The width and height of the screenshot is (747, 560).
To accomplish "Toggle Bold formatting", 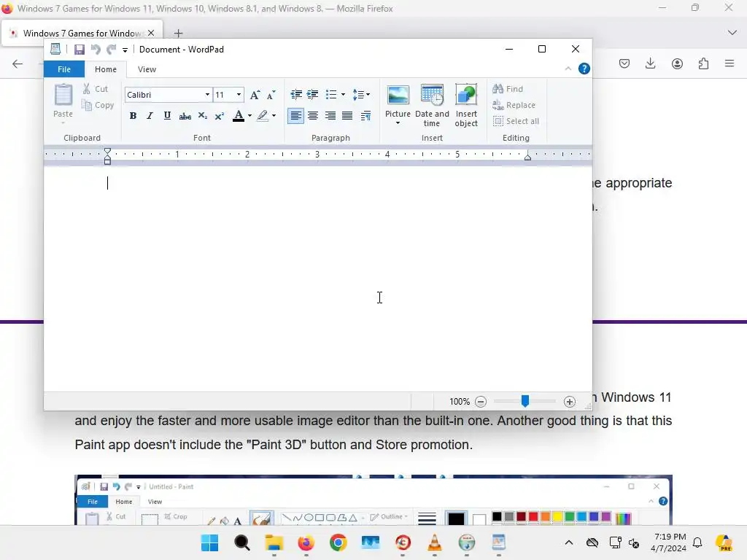I will tap(133, 116).
